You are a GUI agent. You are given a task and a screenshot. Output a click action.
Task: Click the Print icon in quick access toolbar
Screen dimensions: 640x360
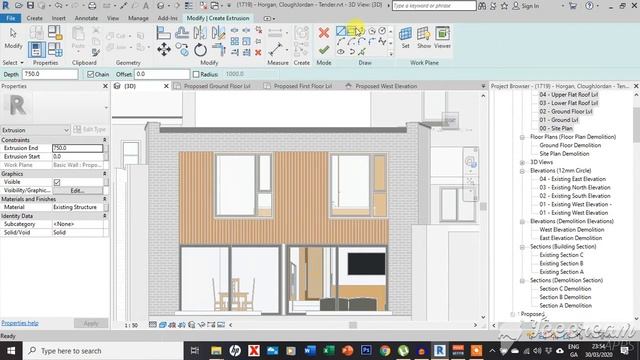pyautogui.click(x=92, y=6)
